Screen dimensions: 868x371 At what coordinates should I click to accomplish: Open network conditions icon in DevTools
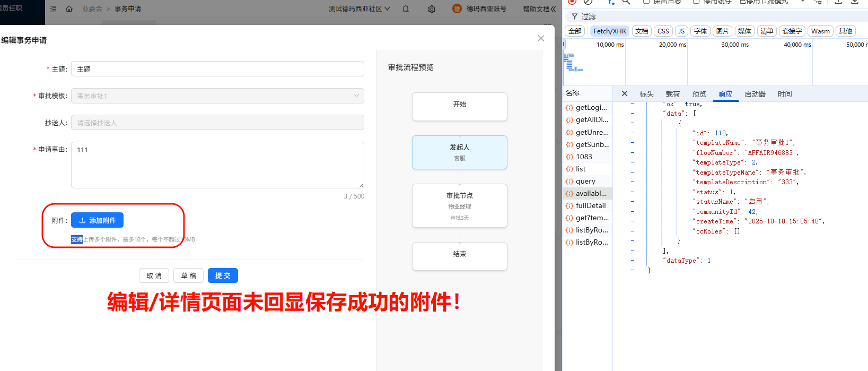818,2
